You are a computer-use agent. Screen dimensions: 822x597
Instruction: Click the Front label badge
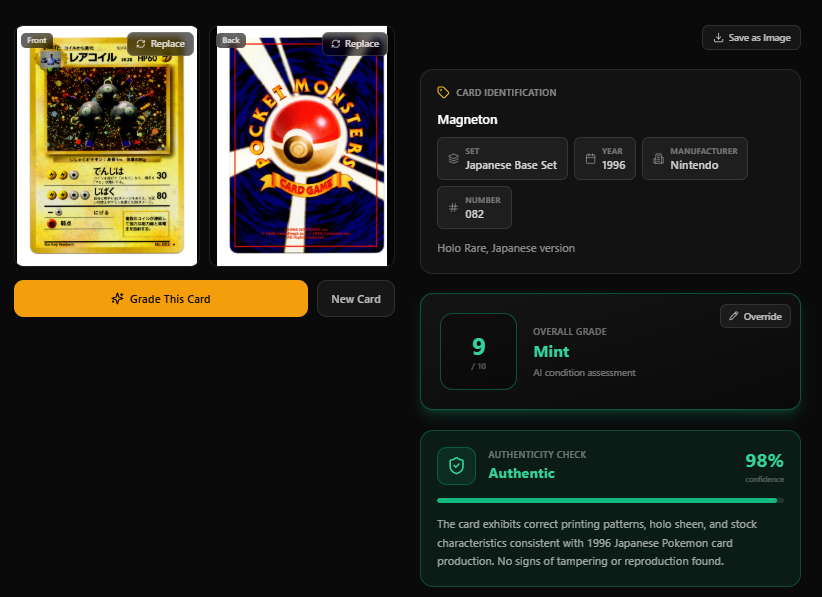click(x=37, y=40)
